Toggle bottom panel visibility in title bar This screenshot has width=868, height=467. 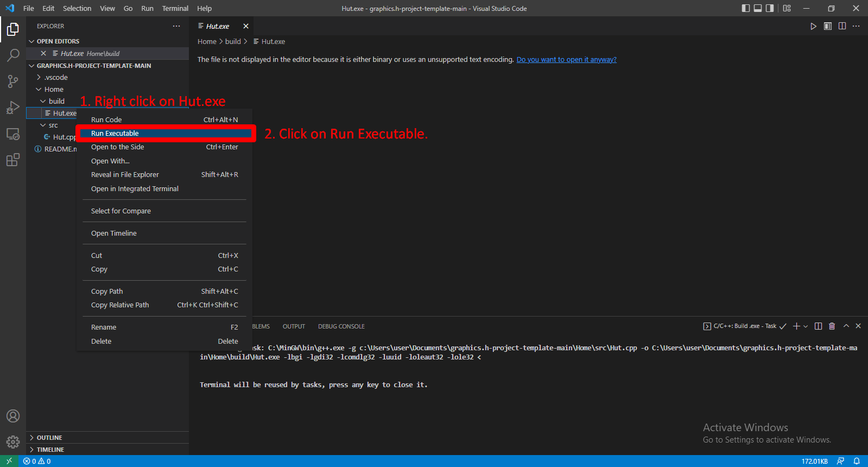click(758, 8)
